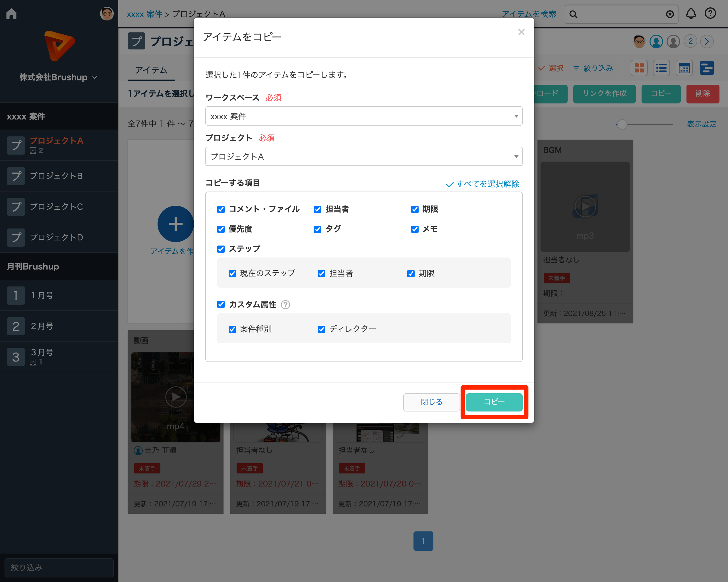Open the ワークスペース dropdown
The height and width of the screenshot is (582, 728).
pos(364,117)
